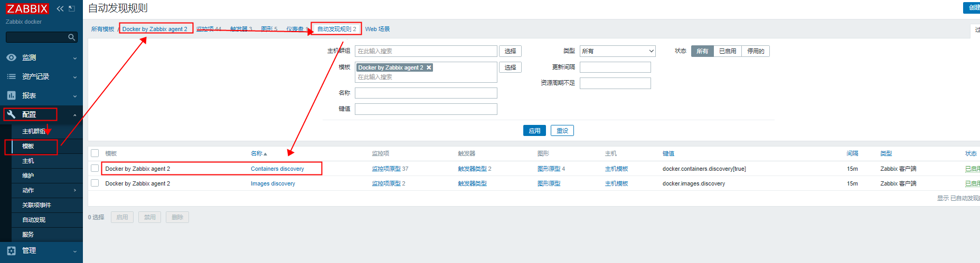Focus the 更新间隔 input field
Screen dimensions: 980x263
[x=615, y=67]
